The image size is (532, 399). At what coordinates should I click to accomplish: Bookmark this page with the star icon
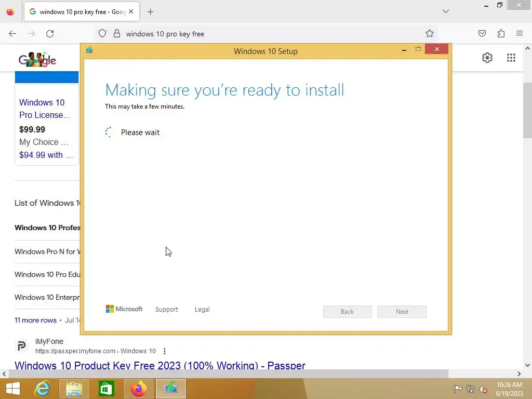[430, 34]
